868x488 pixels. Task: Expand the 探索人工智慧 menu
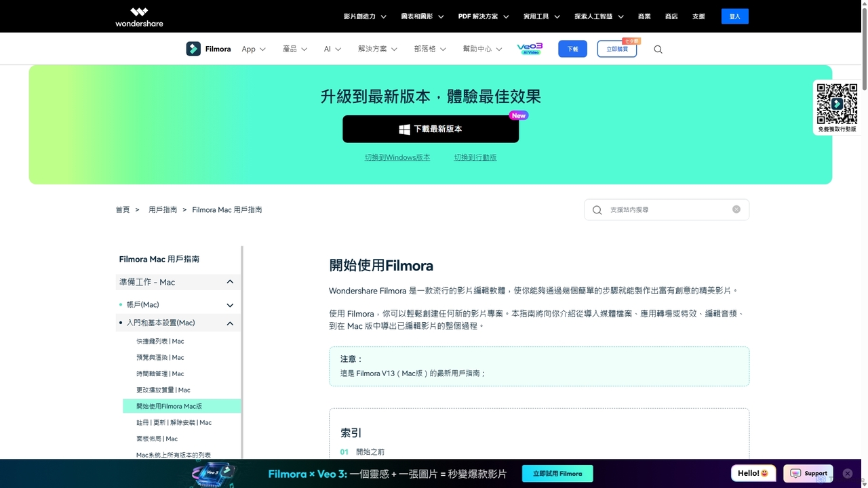[599, 16]
